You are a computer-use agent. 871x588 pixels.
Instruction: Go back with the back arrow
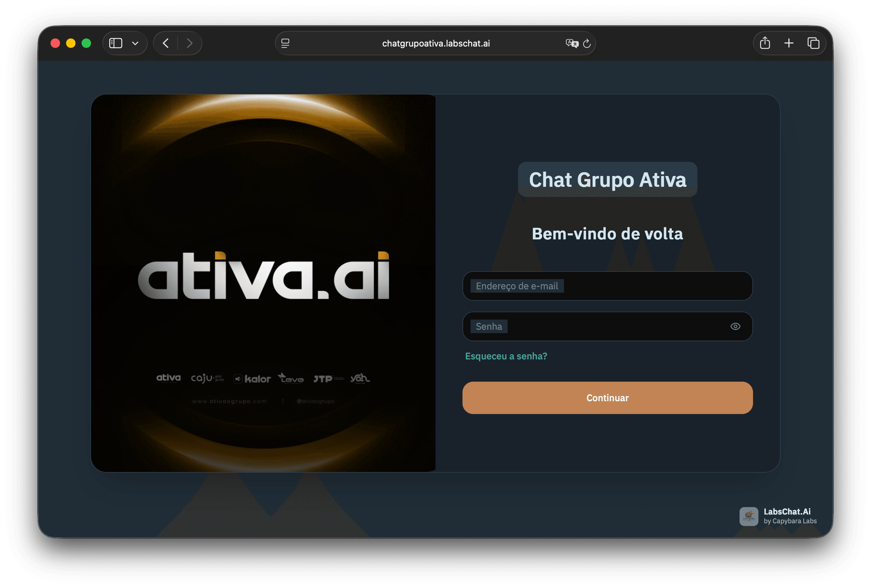pyautogui.click(x=166, y=43)
